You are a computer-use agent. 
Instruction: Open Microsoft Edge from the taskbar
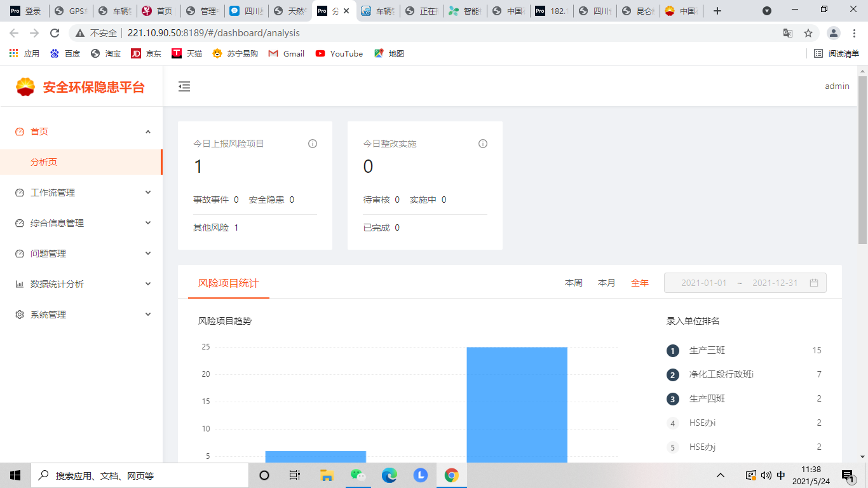pos(390,475)
